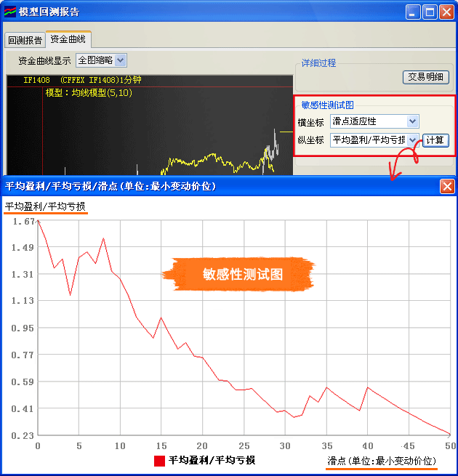Click the y-axis value 0.95
This screenshot has width=458, height=476.
coord(23,328)
